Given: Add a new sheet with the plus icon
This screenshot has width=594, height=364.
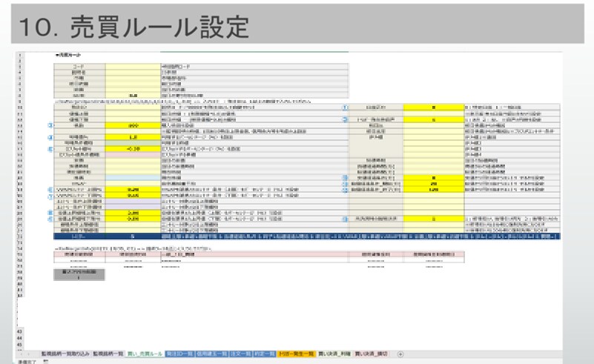Looking at the screenshot, I should click(400, 354).
